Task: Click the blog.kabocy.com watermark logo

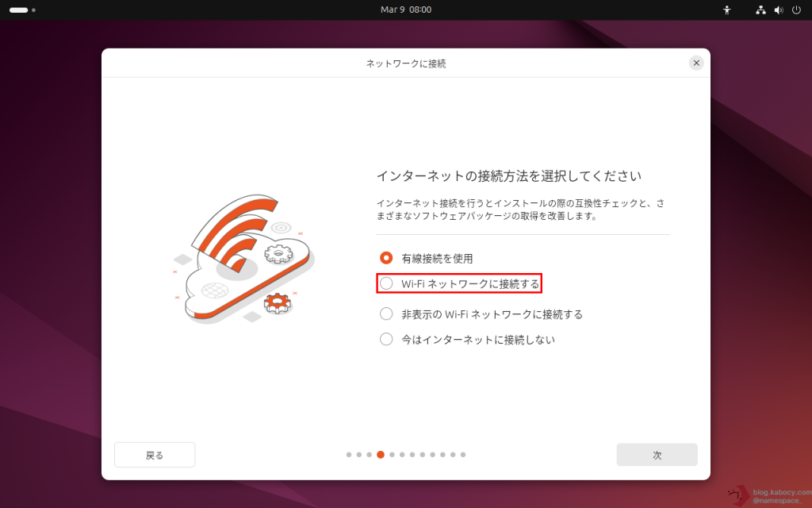Action: [x=738, y=496]
